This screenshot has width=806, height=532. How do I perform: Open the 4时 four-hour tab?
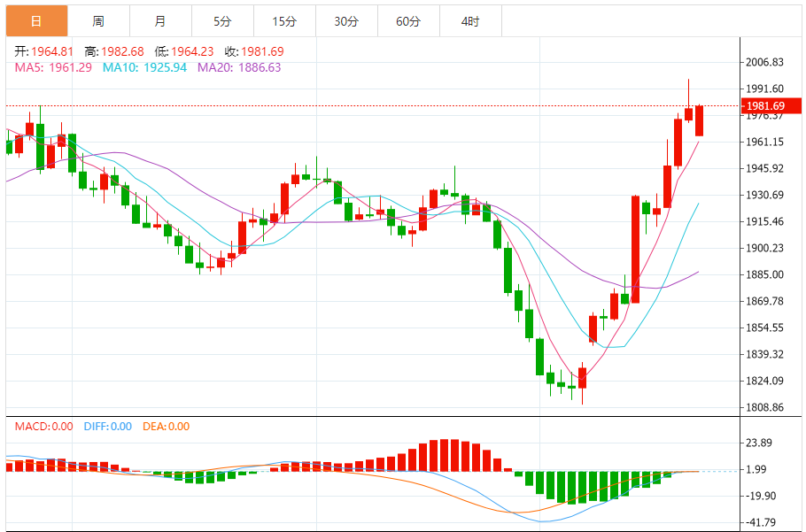470,21
